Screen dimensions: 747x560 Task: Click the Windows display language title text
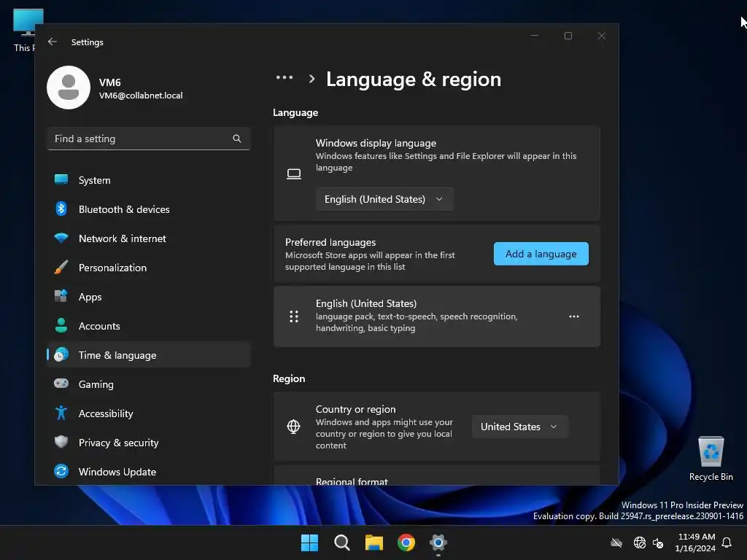tap(376, 143)
